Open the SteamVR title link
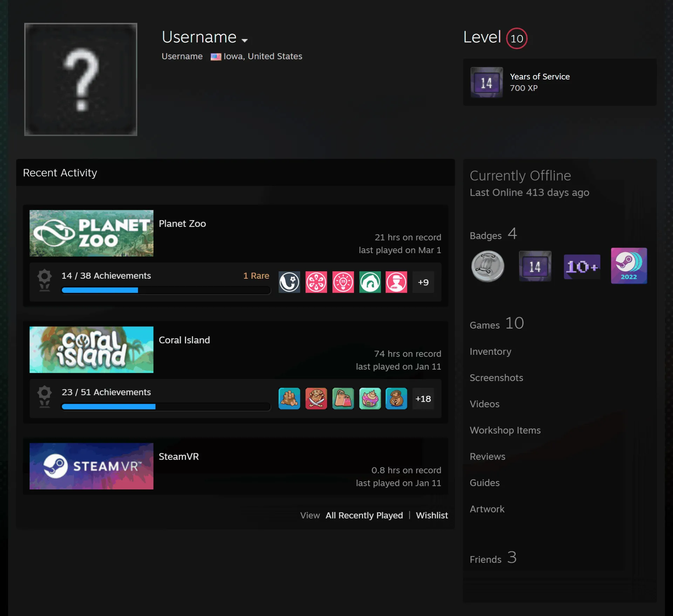673x616 pixels. point(179,456)
